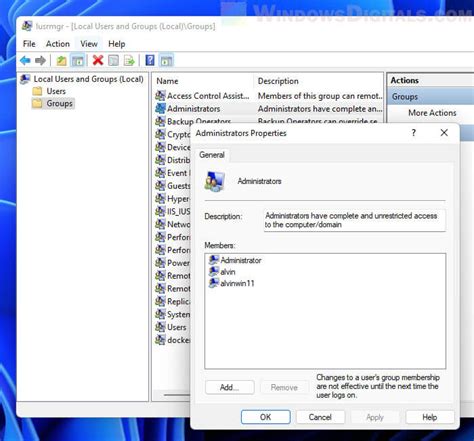Click the Network Configuration group icon in list
The height and width of the screenshot is (441, 474).
pyautogui.click(x=160, y=224)
